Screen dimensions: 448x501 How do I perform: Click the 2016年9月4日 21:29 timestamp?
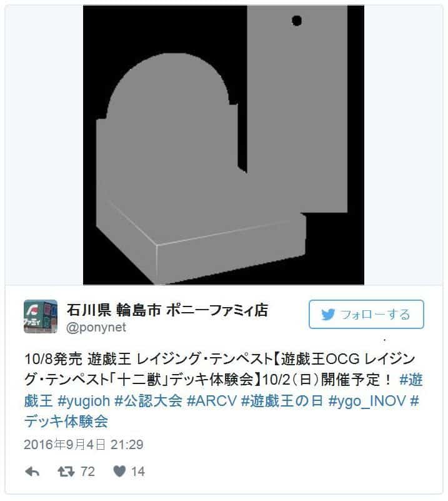click(x=84, y=445)
